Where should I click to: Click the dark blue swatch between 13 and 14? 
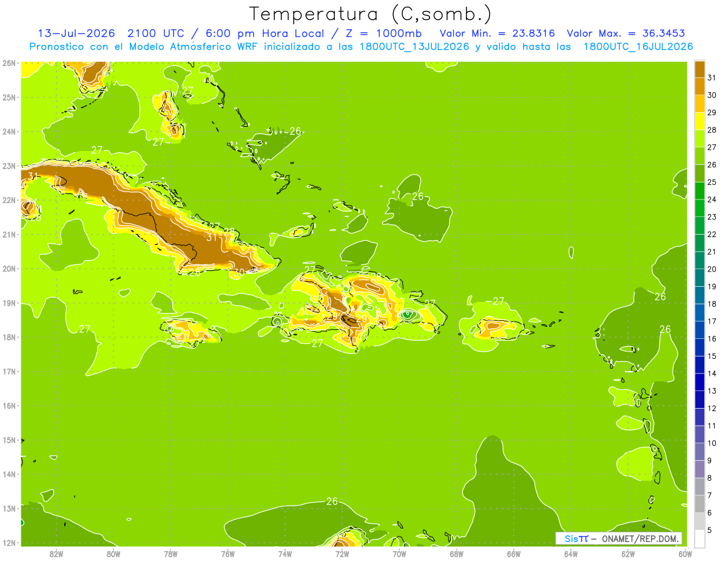[x=699, y=382]
